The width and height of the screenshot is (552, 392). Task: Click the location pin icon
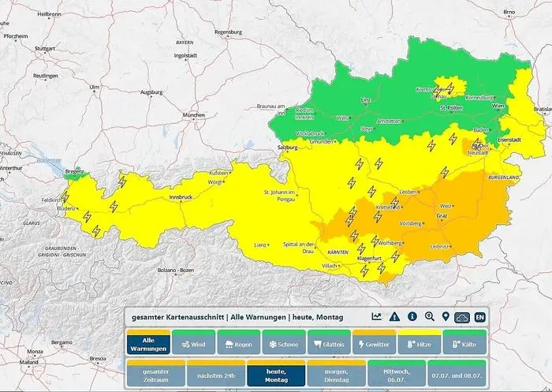pos(446,317)
